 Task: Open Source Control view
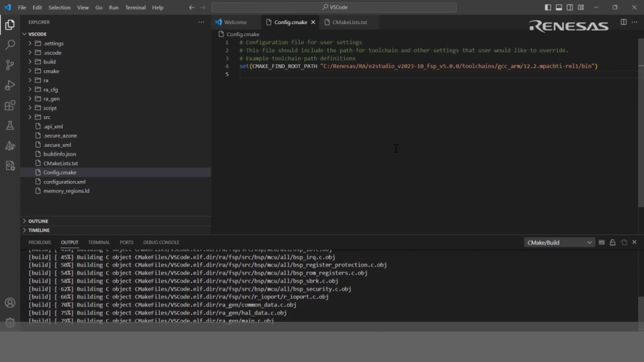click(10, 65)
